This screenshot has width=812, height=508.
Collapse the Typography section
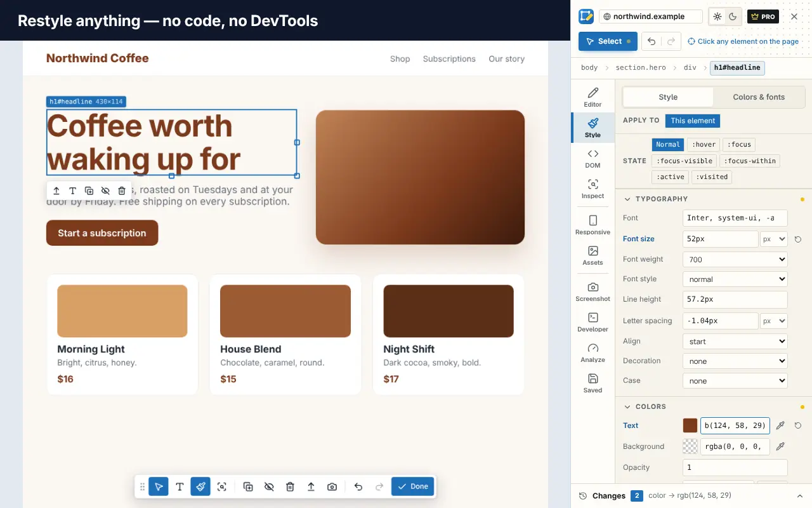(x=627, y=199)
